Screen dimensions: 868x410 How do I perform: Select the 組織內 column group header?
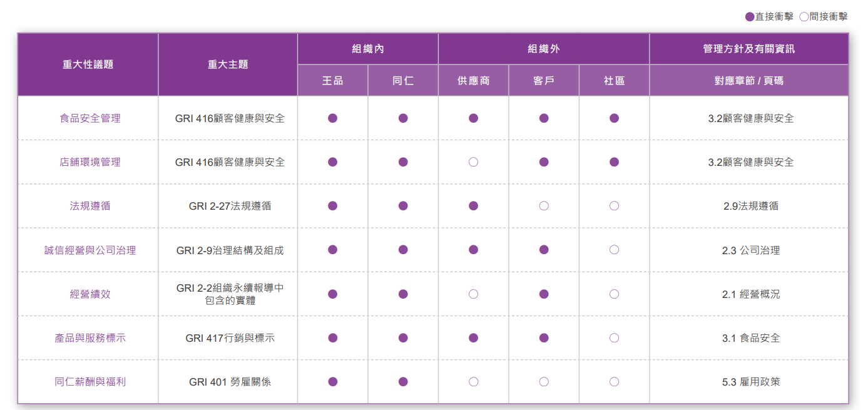368,49
